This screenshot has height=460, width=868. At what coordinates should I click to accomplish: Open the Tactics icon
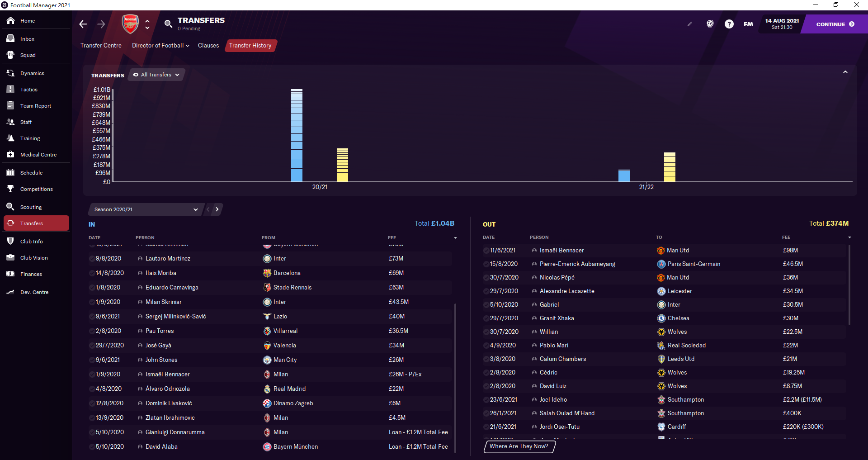pyautogui.click(x=11, y=90)
